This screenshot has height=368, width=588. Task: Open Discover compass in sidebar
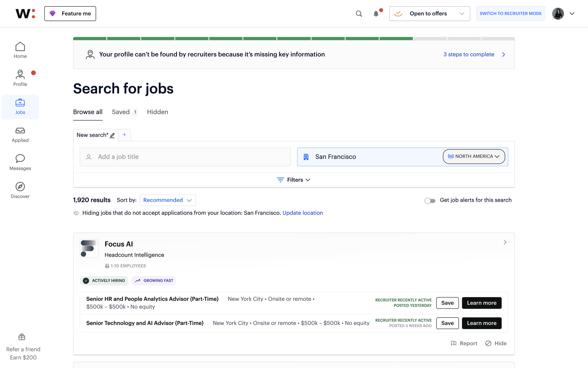[x=20, y=191]
